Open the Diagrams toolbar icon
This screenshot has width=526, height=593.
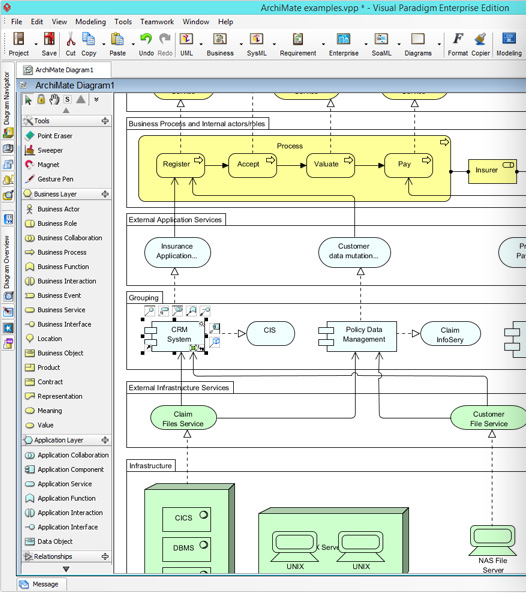click(418, 39)
